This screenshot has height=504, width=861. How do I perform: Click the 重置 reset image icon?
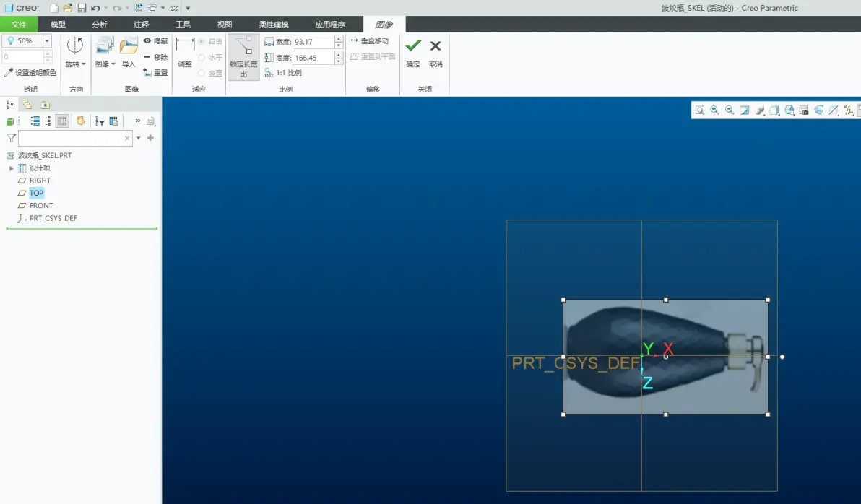[147, 72]
